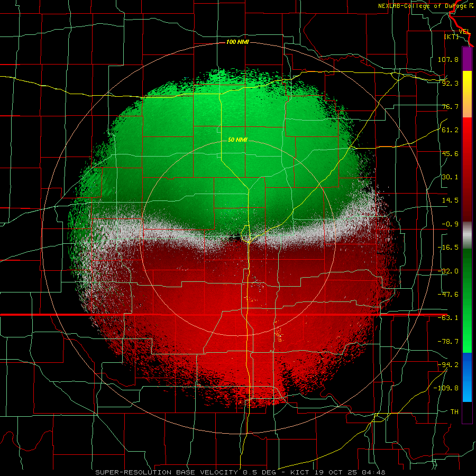The width and height of the screenshot is (476, 476).
Task: Click the 45.6 velocity scale value
Action: (x=450, y=153)
